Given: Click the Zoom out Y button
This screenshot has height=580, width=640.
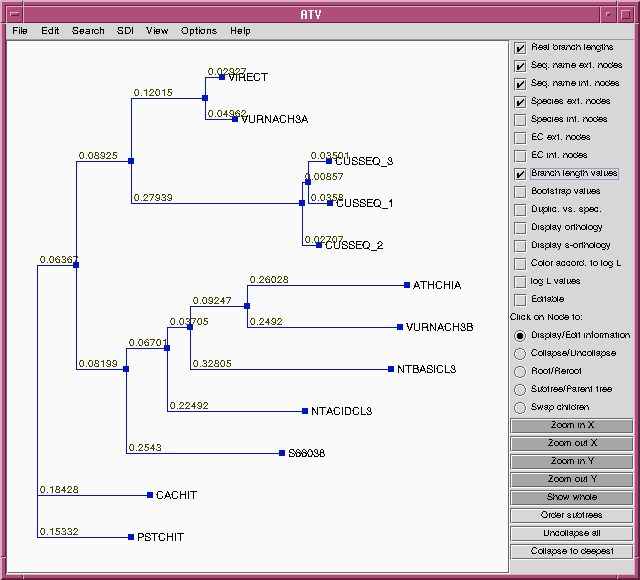Looking at the screenshot, I should tap(571, 479).
